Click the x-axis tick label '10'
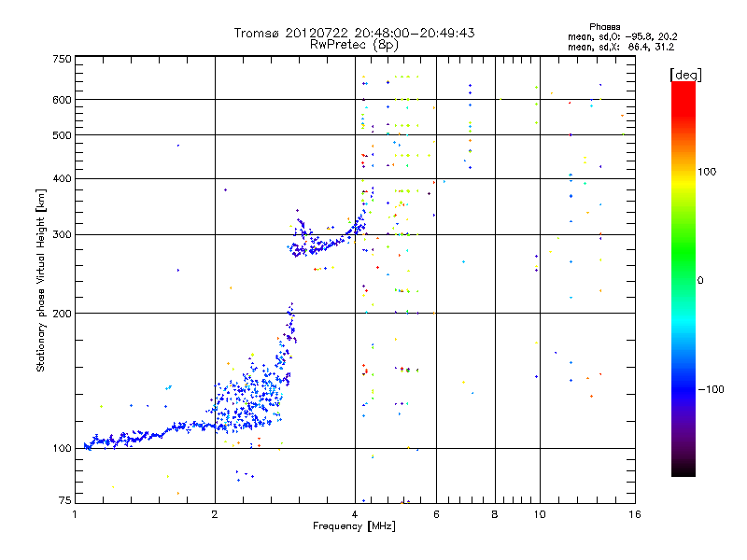 coord(540,514)
